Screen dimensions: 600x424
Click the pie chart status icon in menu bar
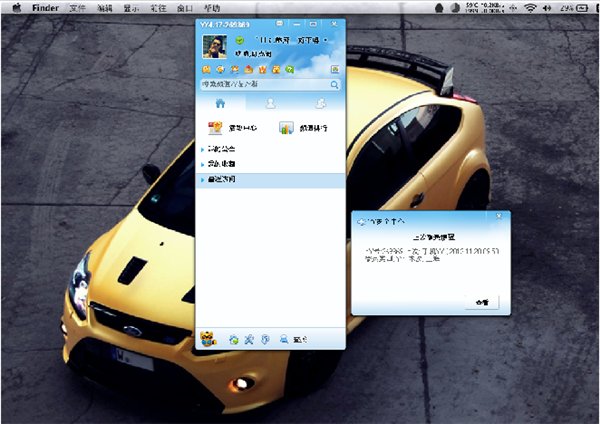pyautogui.click(x=455, y=8)
